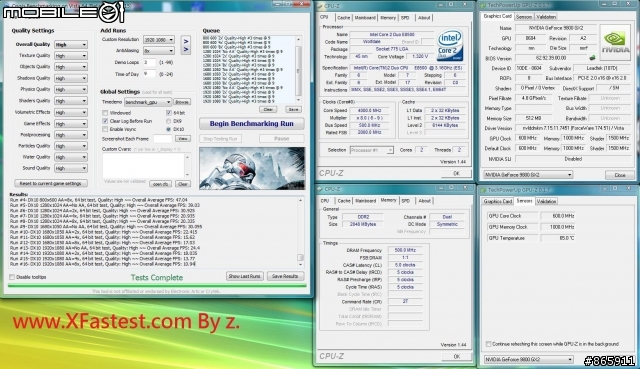Toggle the Windowed checkbox

[x=105, y=113]
